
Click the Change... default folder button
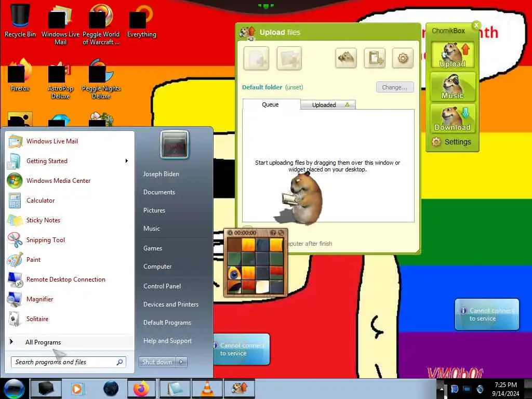click(395, 87)
